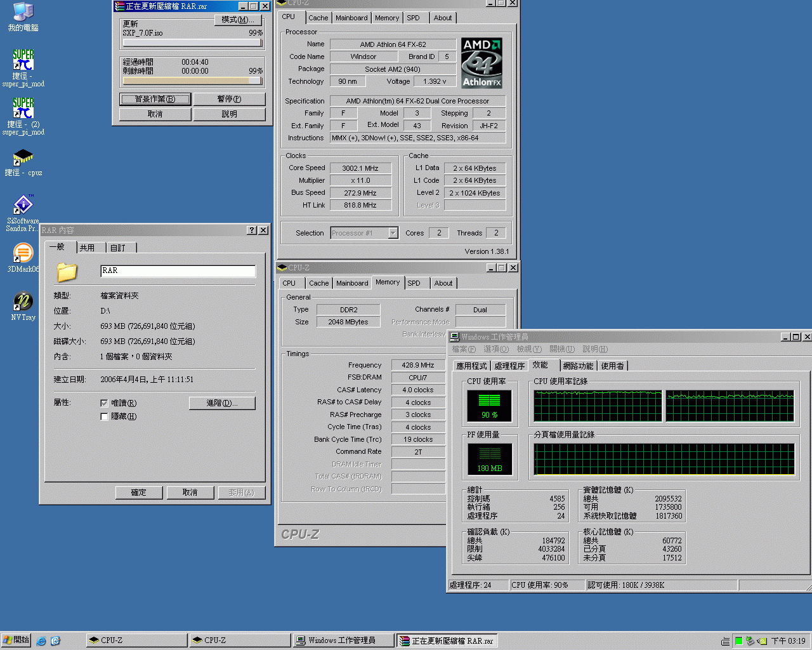Open Task Manager Users tab
The width and height of the screenshot is (812, 650).
(x=612, y=366)
